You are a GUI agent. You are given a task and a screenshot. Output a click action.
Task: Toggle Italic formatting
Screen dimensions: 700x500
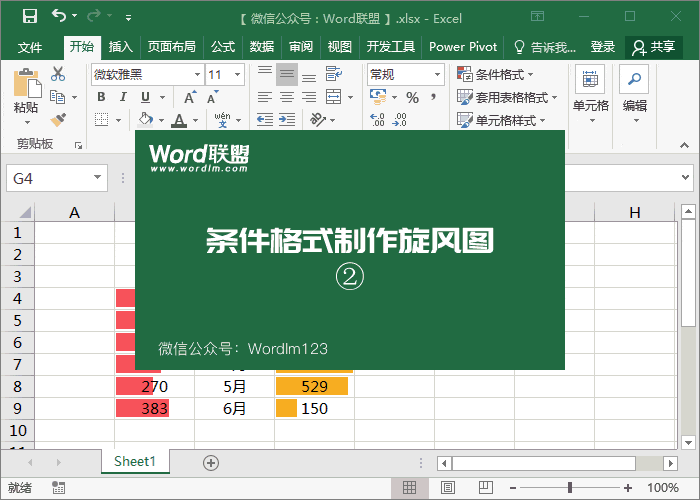pyautogui.click(x=123, y=97)
